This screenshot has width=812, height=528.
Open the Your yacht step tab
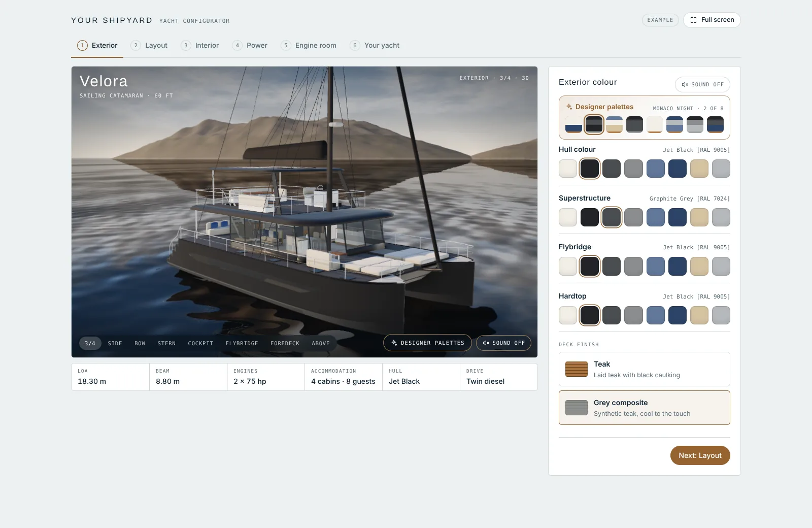[x=375, y=45]
